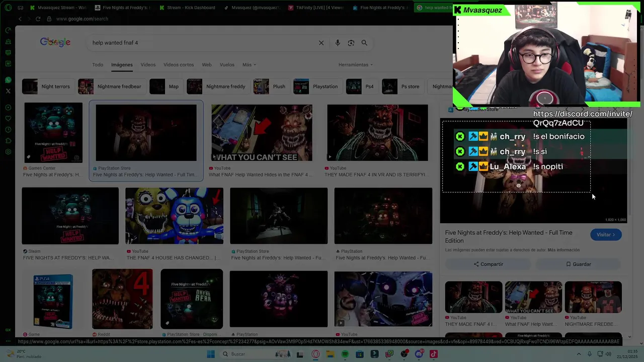Open X (Twitter) in the Opera sidebar
Viewport: 644px width, 362px height.
(x=8, y=91)
